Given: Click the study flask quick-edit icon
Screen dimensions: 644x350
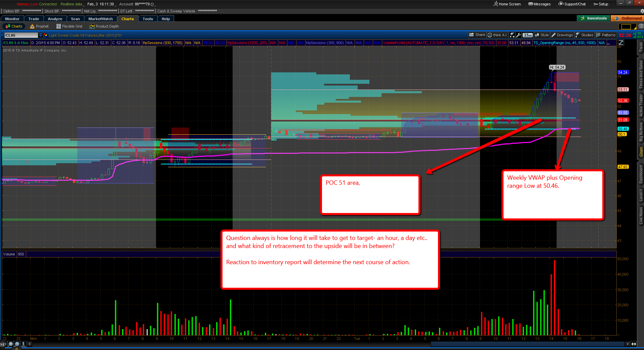Looking at the screenshot, I should coord(512,35).
